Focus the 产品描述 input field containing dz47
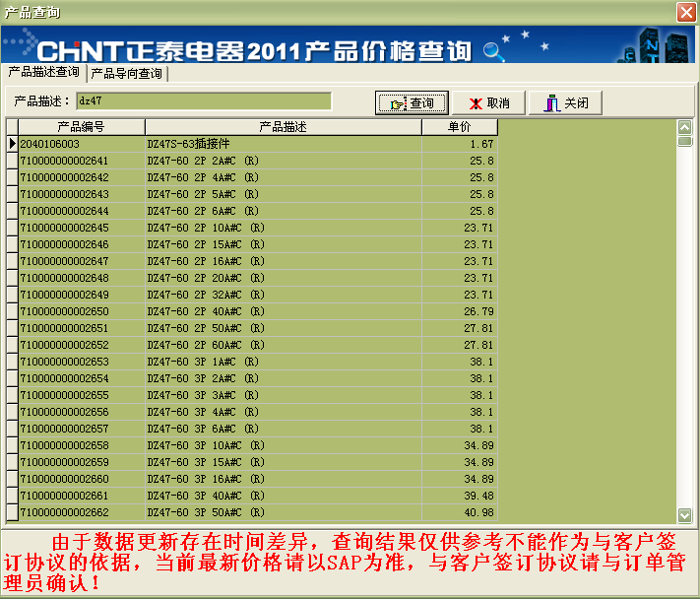Image resolution: width=700 pixels, height=599 pixels. (x=204, y=101)
